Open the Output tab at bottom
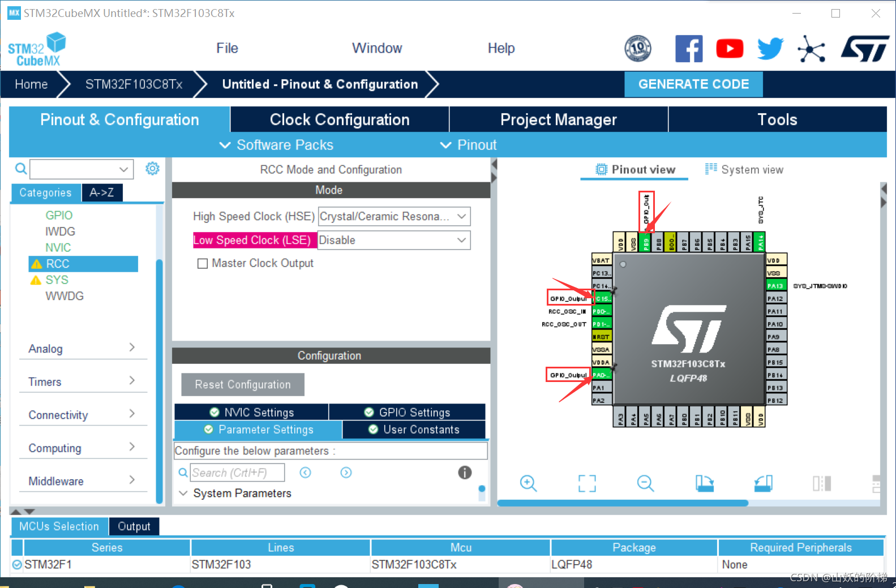Viewport: 896px width, 588px height. click(134, 526)
